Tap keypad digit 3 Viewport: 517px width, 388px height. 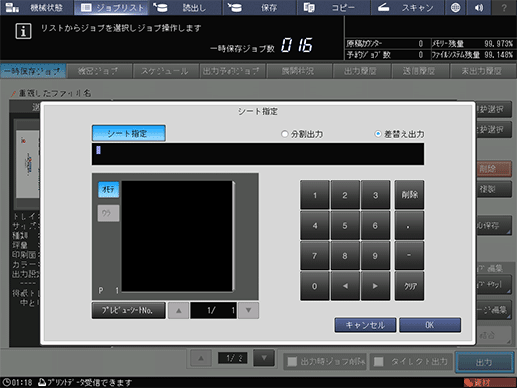coord(375,195)
